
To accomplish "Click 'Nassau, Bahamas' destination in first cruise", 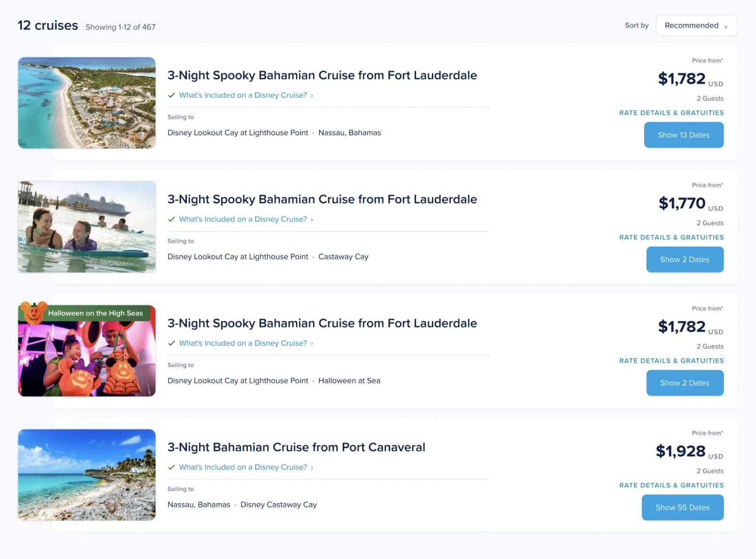I will (x=350, y=133).
